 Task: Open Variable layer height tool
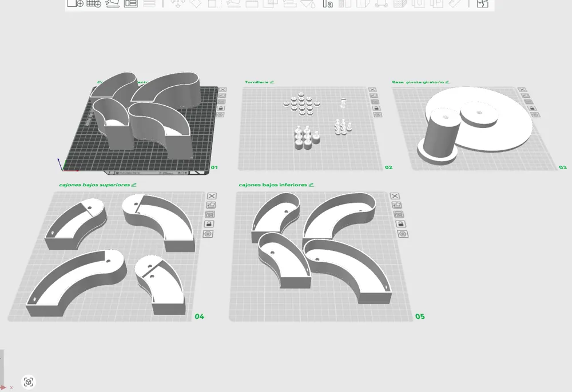coord(149,3)
